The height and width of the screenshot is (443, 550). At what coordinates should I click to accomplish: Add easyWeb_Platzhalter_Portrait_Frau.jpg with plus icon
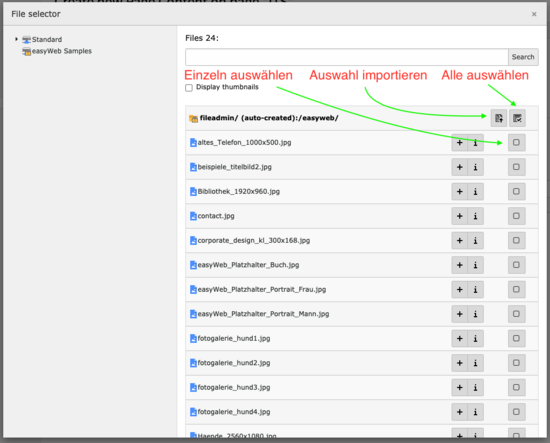click(x=459, y=289)
